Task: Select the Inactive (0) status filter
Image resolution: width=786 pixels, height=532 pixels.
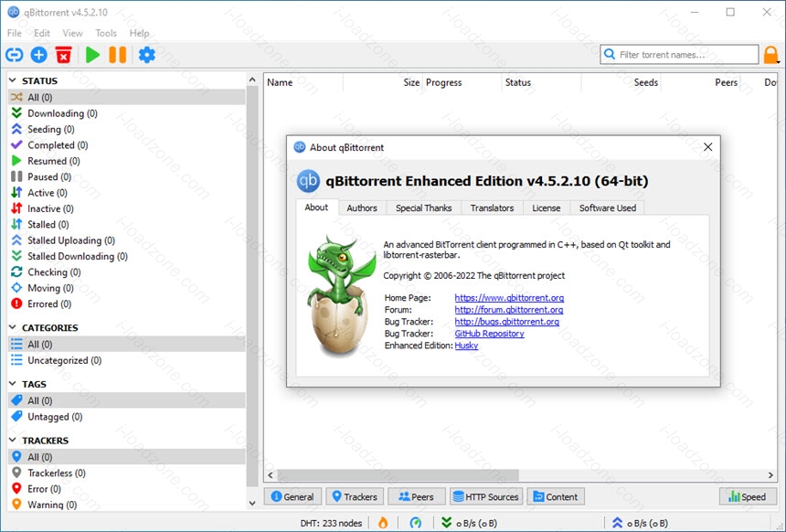Action: click(x=127, y=208)
